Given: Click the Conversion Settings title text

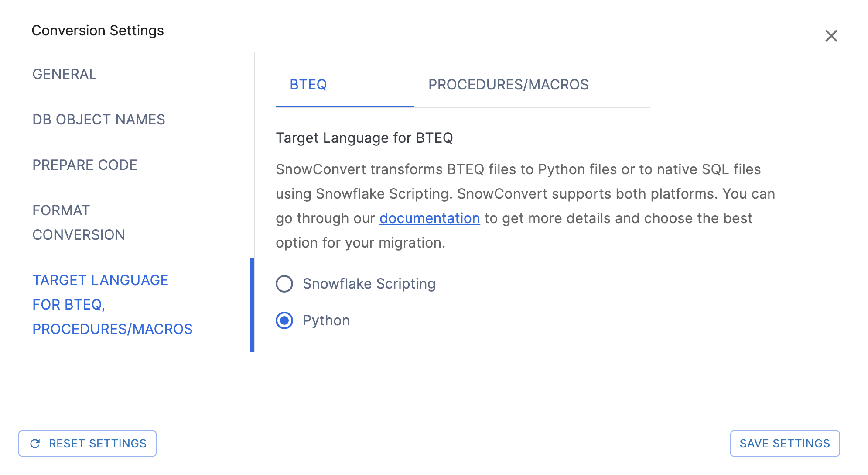Looking at the screenshot, I should pyautogui.click(x=98, y=31).
